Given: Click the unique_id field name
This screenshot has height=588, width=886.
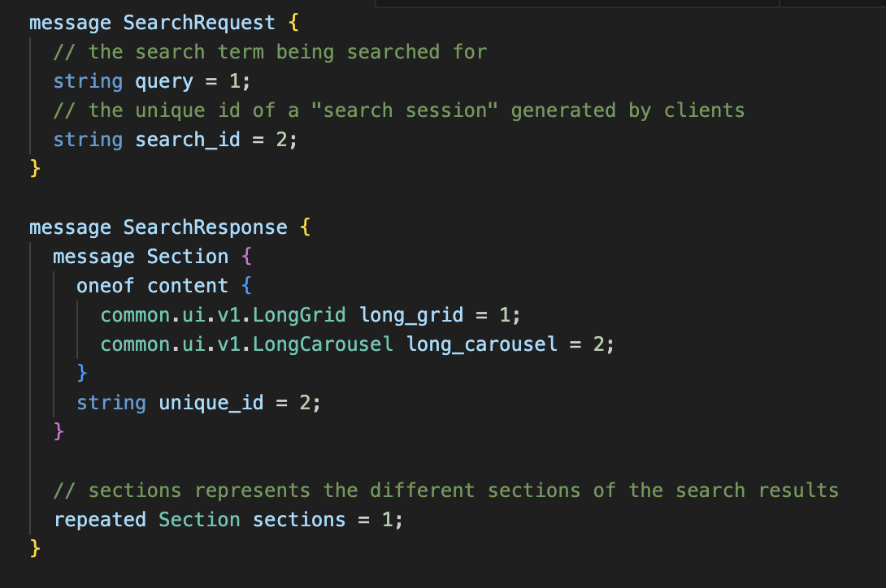Looking at the screenshot, I should point(211,404).
